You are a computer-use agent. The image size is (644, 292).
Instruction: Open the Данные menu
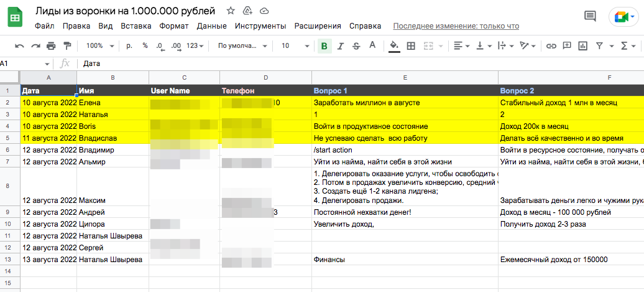211,26
